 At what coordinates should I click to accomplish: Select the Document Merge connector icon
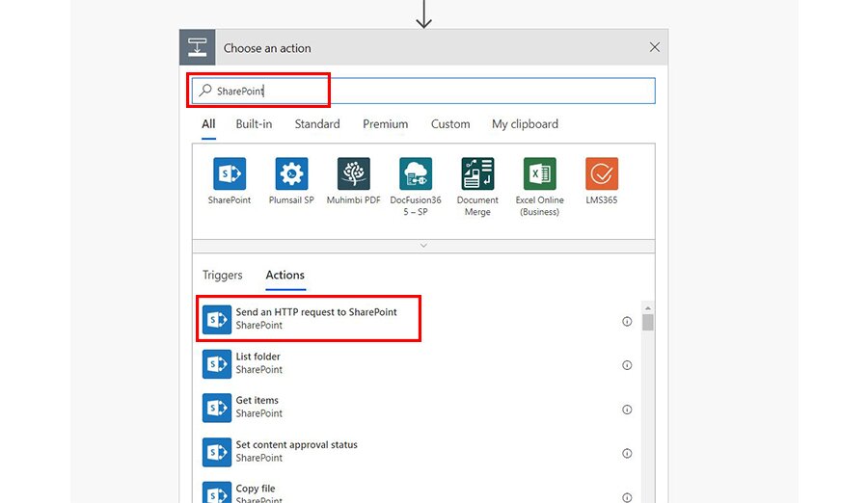477,173
